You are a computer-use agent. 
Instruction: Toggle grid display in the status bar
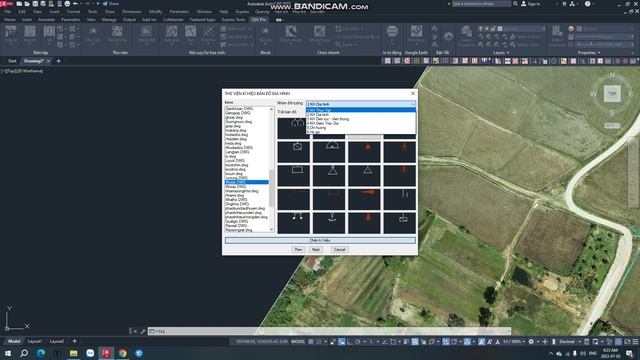pyautogui.click(x=311, y=342)
